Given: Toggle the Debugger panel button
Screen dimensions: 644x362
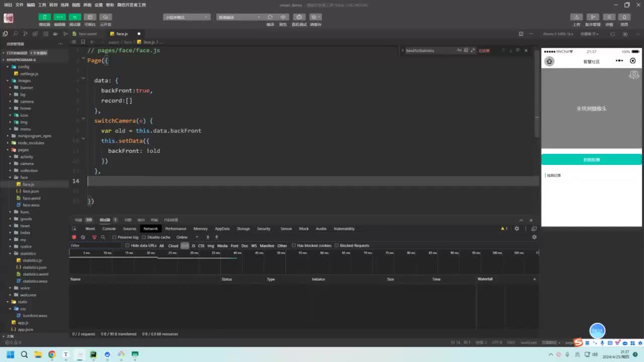Looking at the screenshot, I should coord(75,17).
